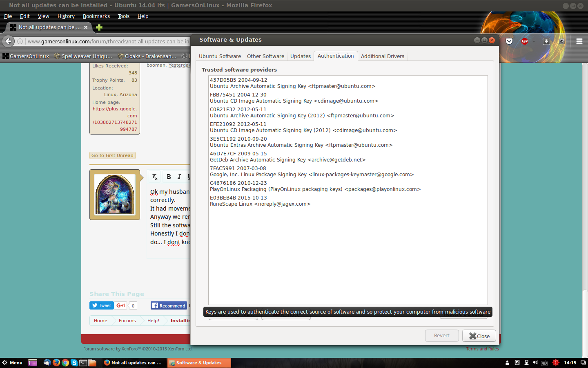Image resolution: width=588 pixels, height=368 pixels.
Task: Open Firefox hamburger menu
Action: tap(579, 41)
